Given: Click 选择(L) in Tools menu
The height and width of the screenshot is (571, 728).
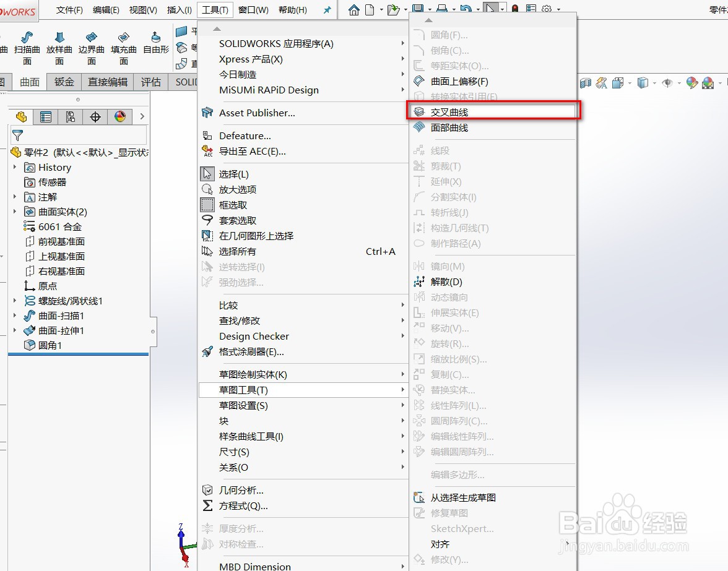Looking at the screenshot, I should pyautogui.click(x=303, y=174).
